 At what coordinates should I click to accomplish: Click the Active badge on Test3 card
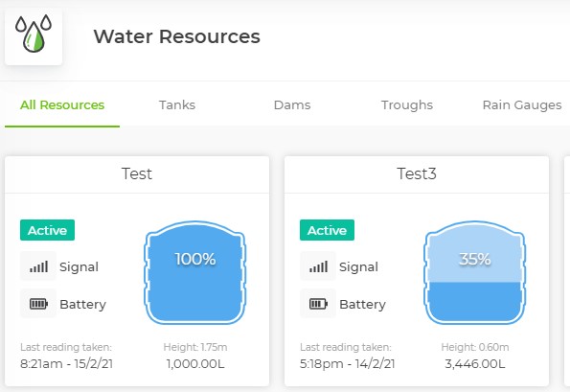pos(327,230)
